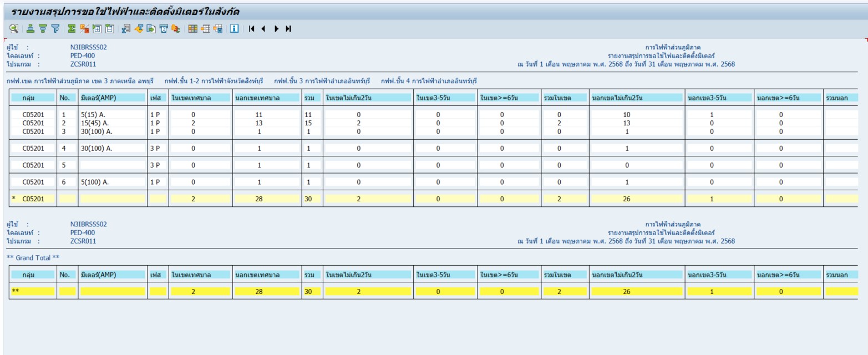Screen dimensions: 868x355
Task: Sort in descending order
Action: tap(43, 29)
